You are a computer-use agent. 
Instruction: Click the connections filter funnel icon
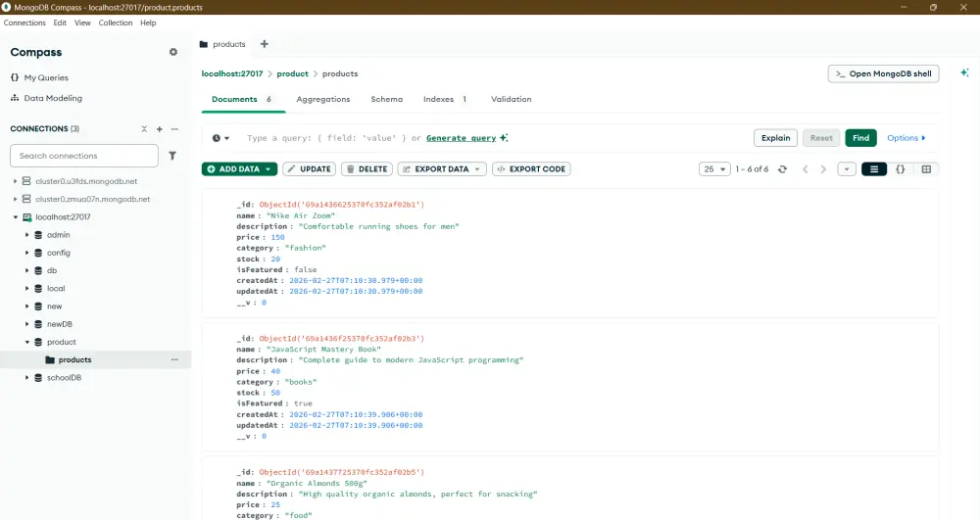coord(172,156)
